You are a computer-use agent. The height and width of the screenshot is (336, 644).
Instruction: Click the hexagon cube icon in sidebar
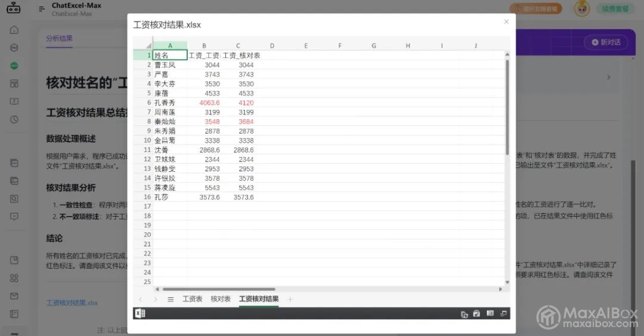[14, 48]
